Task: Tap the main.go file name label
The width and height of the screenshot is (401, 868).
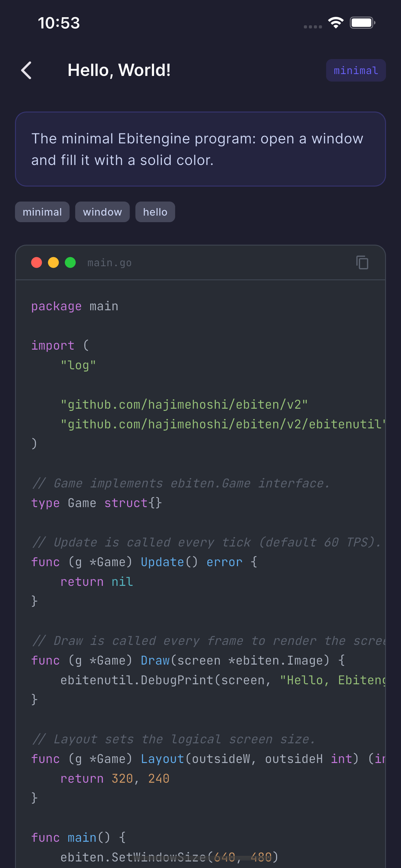Action: tap(109, 263)
